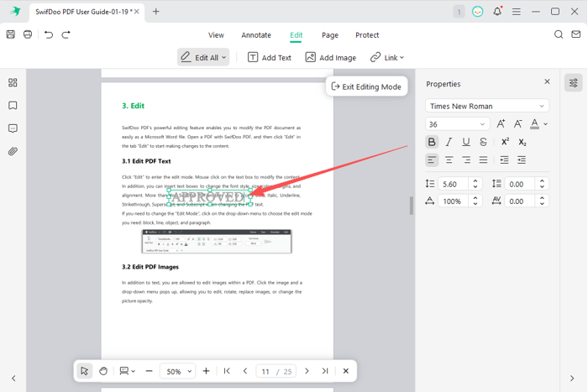Open the Times New Roman font dropdown

487,106
